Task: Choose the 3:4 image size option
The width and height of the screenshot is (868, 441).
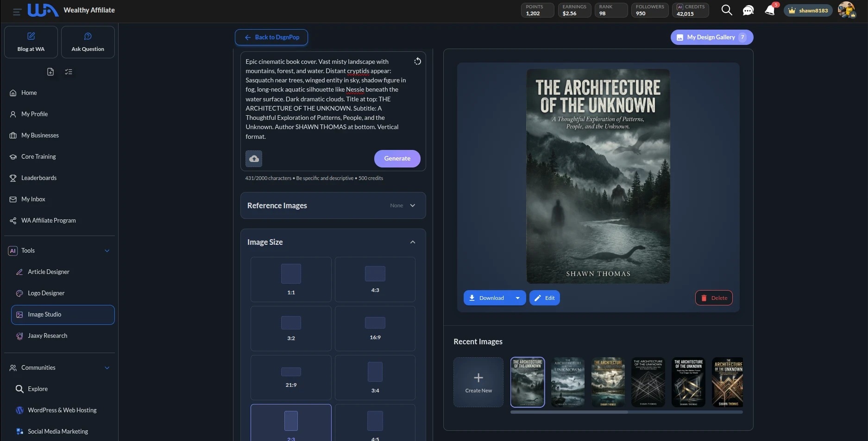Action: (375, 377)
